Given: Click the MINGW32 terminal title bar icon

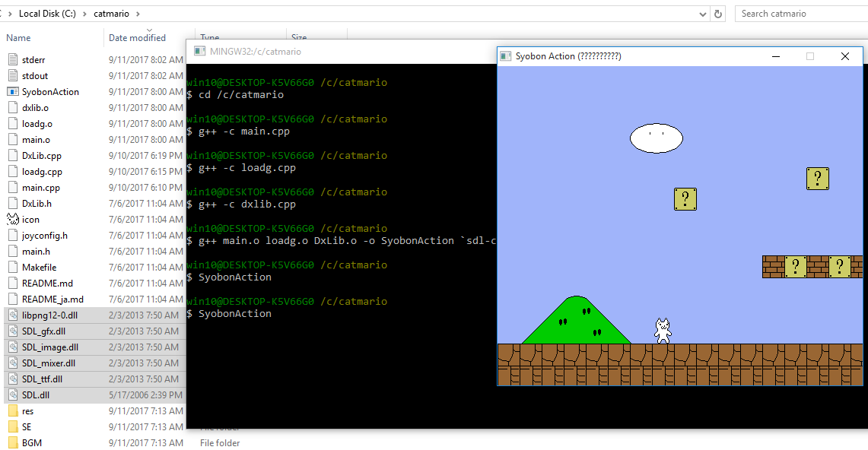Looking at the screenshot, I should 199,52.
